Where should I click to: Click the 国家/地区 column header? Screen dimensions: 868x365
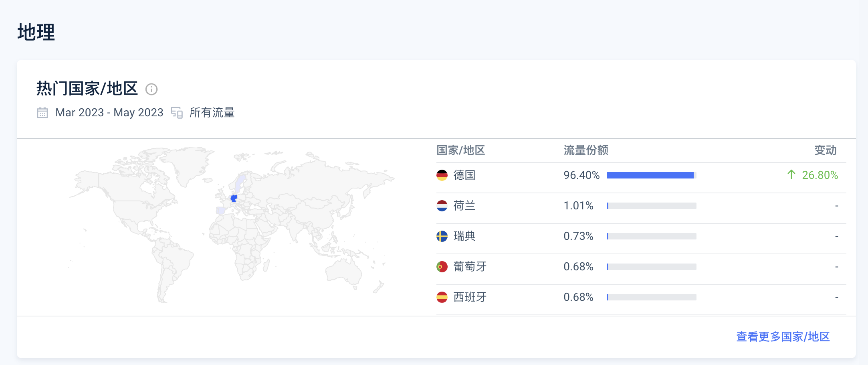pyautogui.click(x=460, y=150)
